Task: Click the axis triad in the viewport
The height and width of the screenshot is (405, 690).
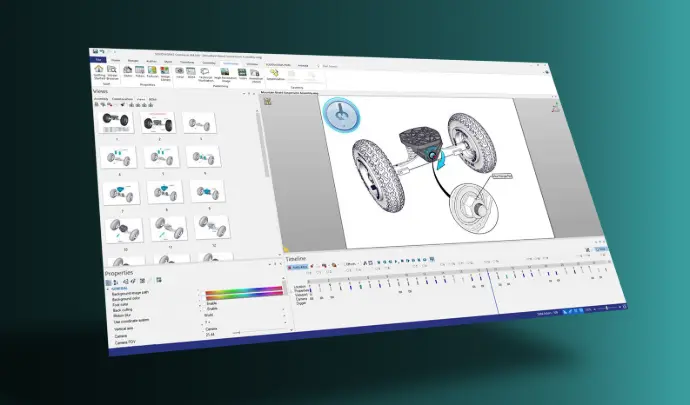Action: click(556, 107)
